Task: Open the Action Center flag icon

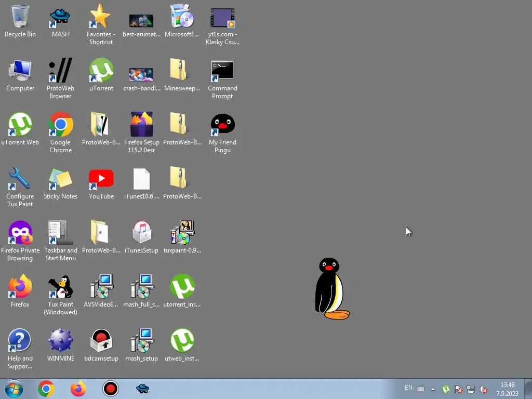Action: pyautogui.click(x=458, y=389)
